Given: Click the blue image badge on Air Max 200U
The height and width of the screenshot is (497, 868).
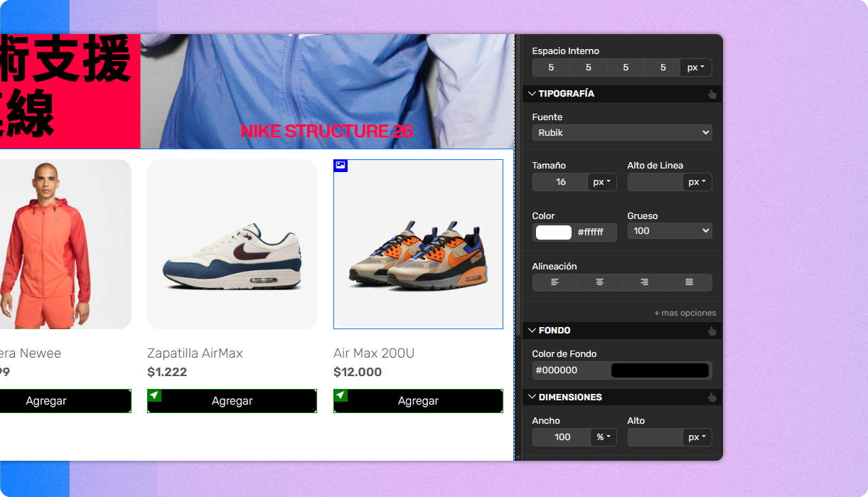Looking at the screenshot, I should [340, 166].
